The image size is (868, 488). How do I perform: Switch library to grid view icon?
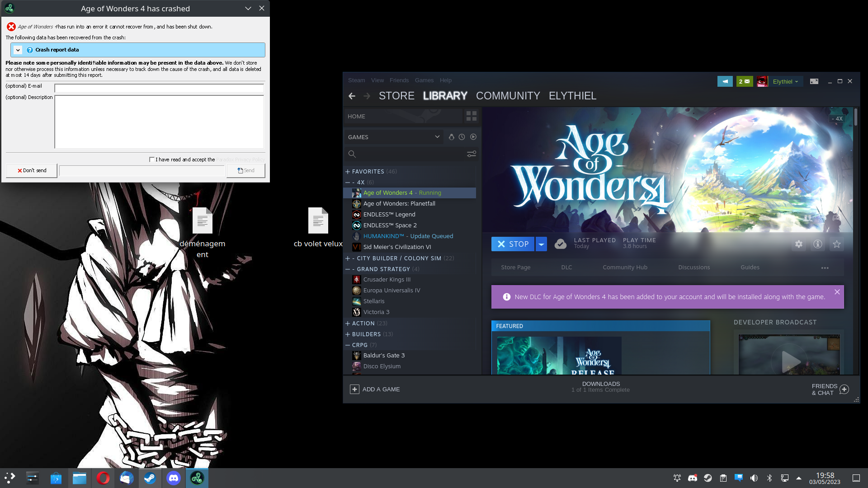pos(472,116)
